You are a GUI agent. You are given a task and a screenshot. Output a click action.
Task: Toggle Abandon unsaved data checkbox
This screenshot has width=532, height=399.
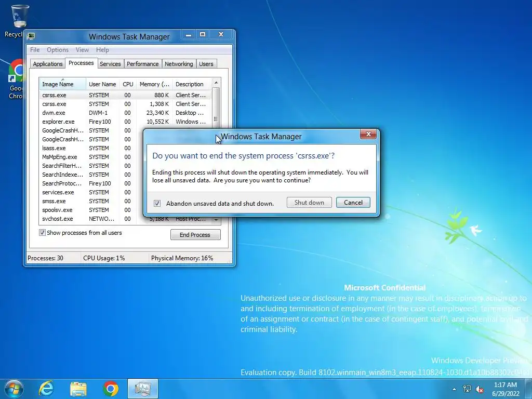click(157, 203)
